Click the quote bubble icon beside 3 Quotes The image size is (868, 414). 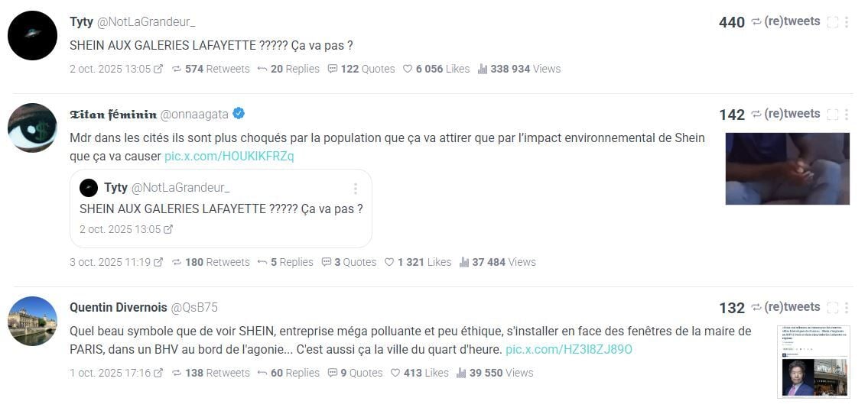point(327,262)
